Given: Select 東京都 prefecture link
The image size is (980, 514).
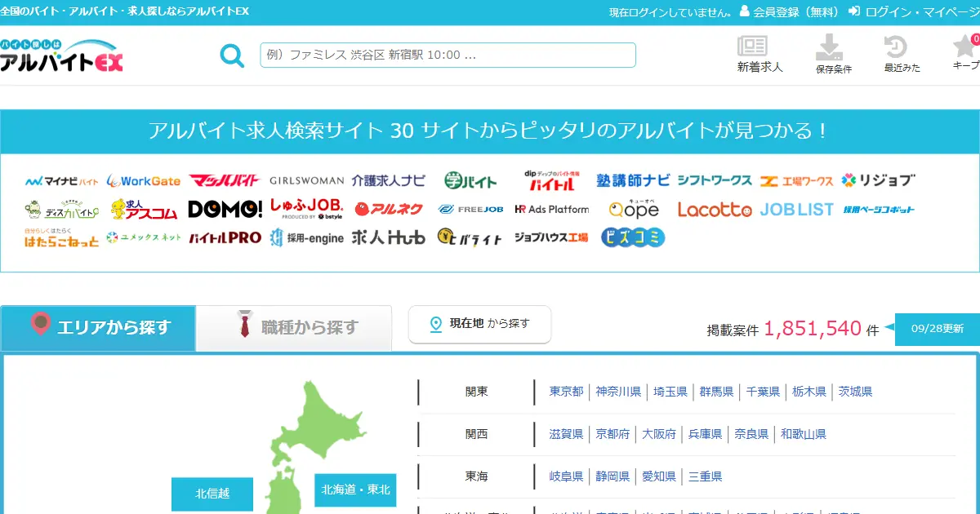Looking at the screenshot, I should [567, 392].
